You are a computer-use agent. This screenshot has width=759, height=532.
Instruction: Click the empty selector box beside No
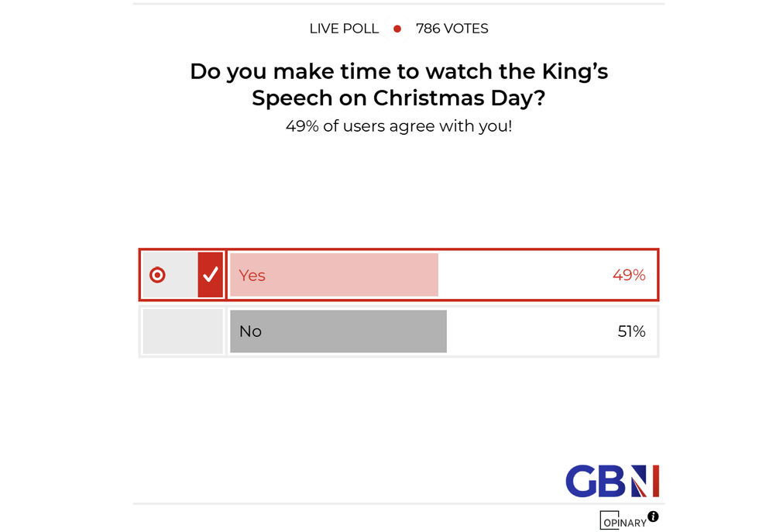[x=183, y=331]
